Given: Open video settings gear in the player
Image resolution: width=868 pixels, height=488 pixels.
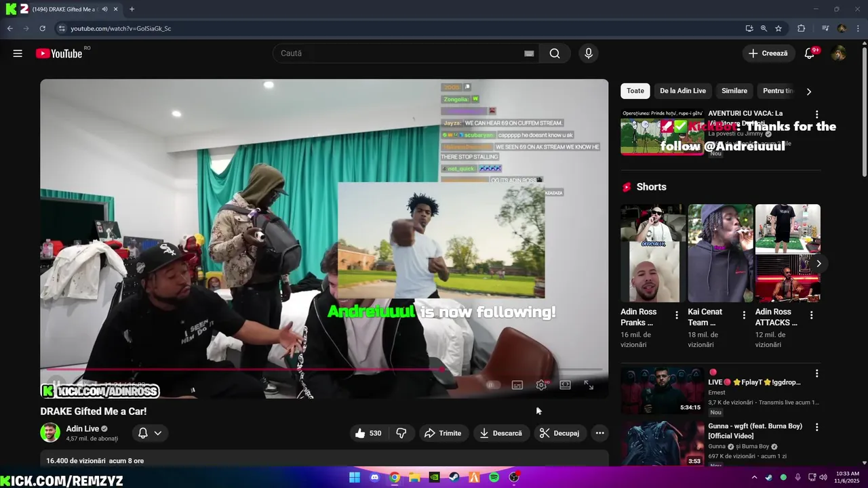Looking at the screenshot, I should coord(541,385).
